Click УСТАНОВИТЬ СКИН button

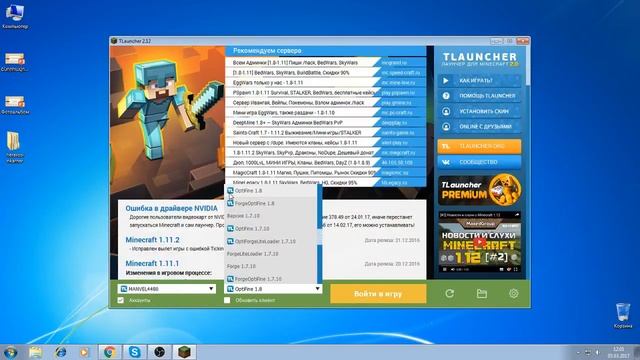[480, 111]
